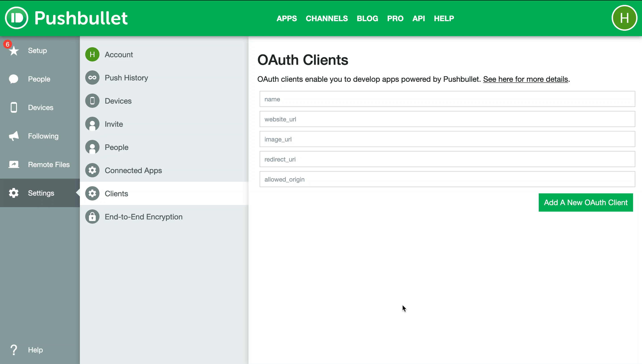
Task: Click the Invite person icon
Action: pos(92,124)
